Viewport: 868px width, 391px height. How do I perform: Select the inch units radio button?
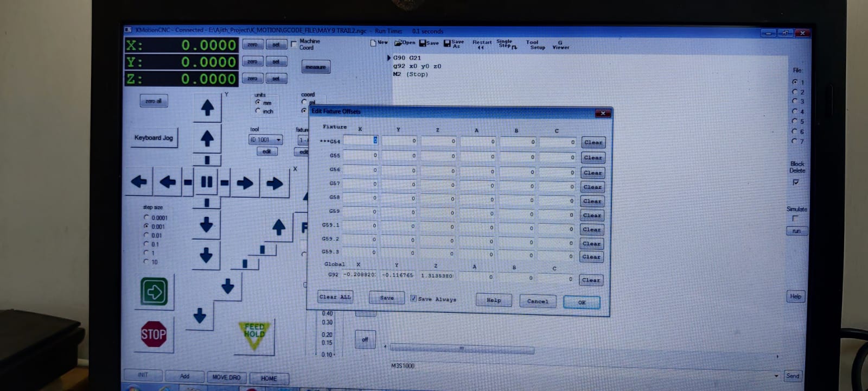coord(258,111)
